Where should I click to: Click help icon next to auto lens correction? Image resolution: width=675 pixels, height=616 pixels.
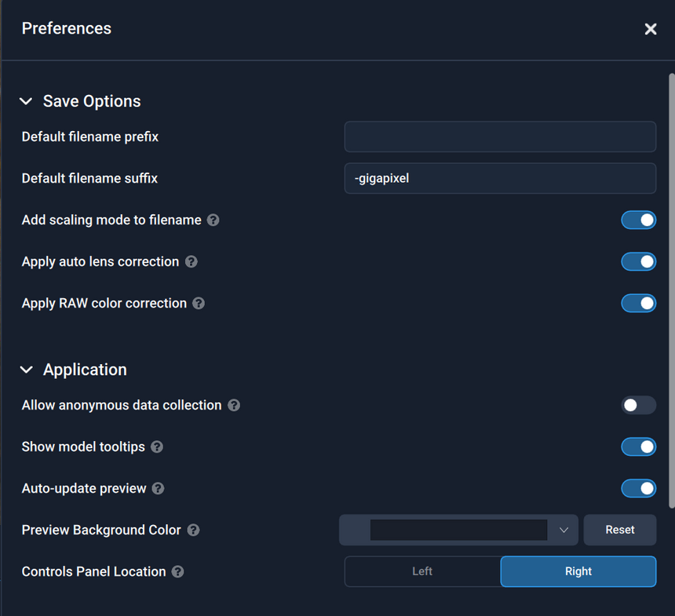192,262
